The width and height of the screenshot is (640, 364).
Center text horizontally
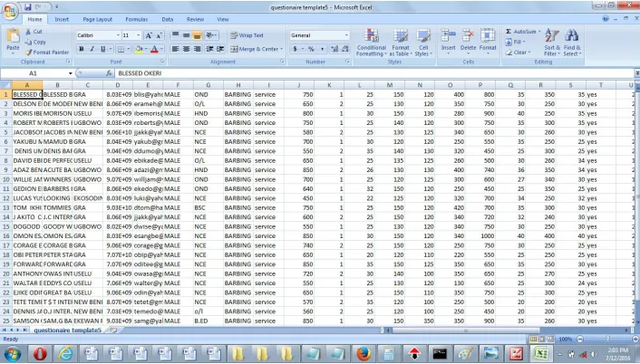186,49
